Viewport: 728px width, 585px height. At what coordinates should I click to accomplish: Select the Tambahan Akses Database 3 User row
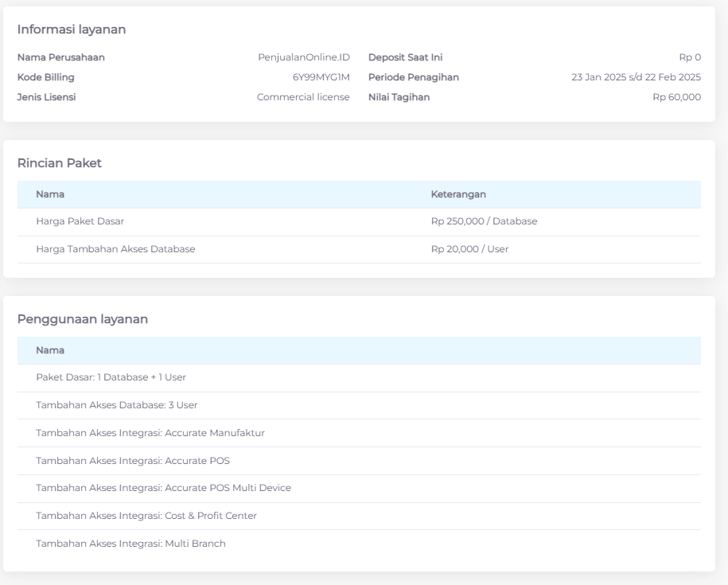coord(116,405)
